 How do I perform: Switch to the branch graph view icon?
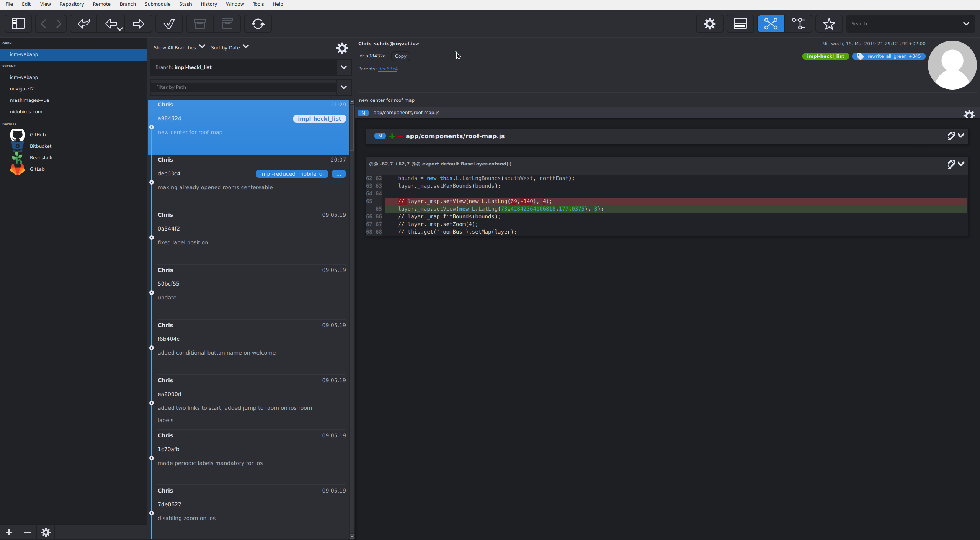tap(798, 24)
